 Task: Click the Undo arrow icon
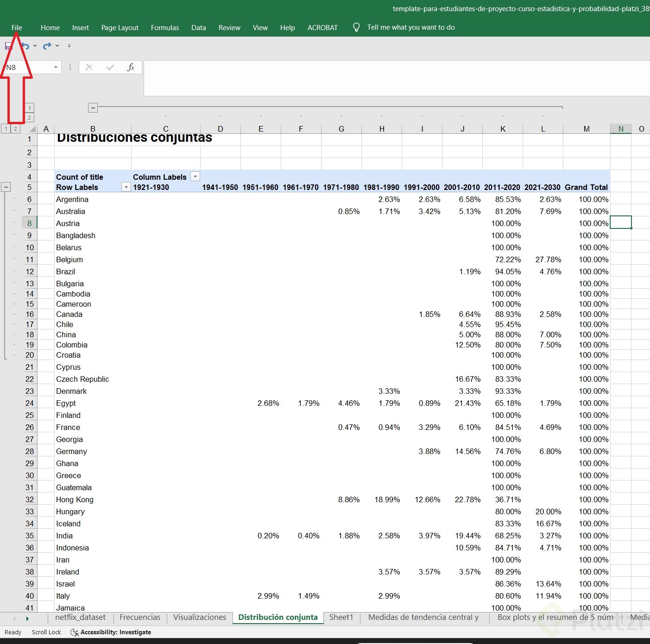[25, 46]
